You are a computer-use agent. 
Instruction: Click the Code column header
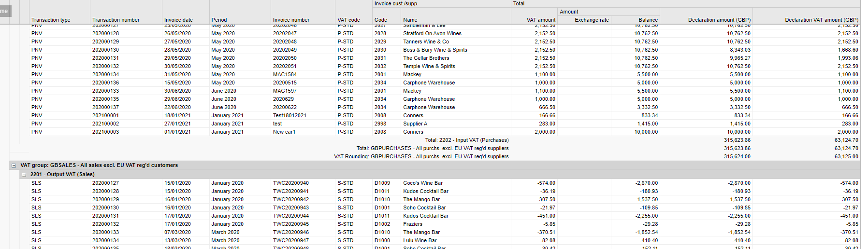[381, 20]
